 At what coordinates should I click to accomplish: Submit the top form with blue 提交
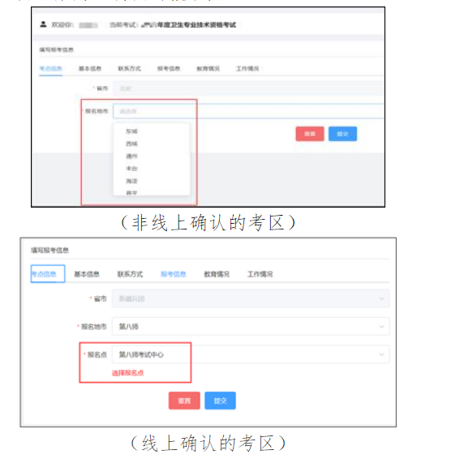click(x=342, y=134)
